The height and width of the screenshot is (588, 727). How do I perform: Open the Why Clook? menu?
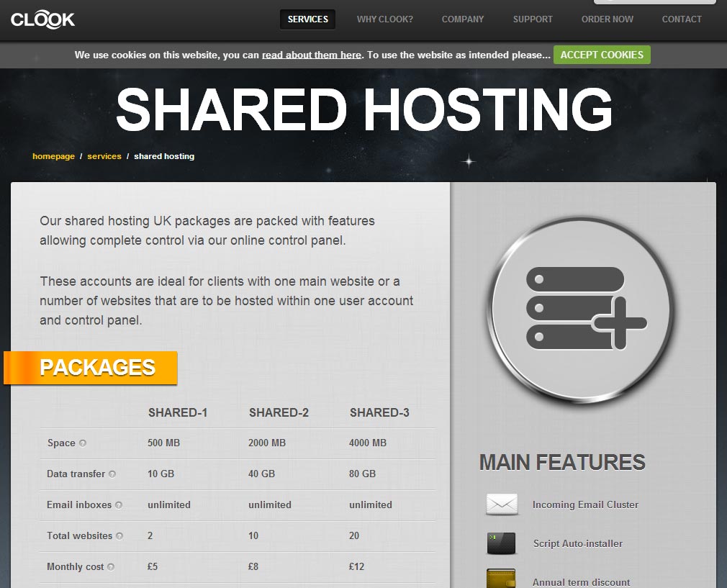(385, 19)
